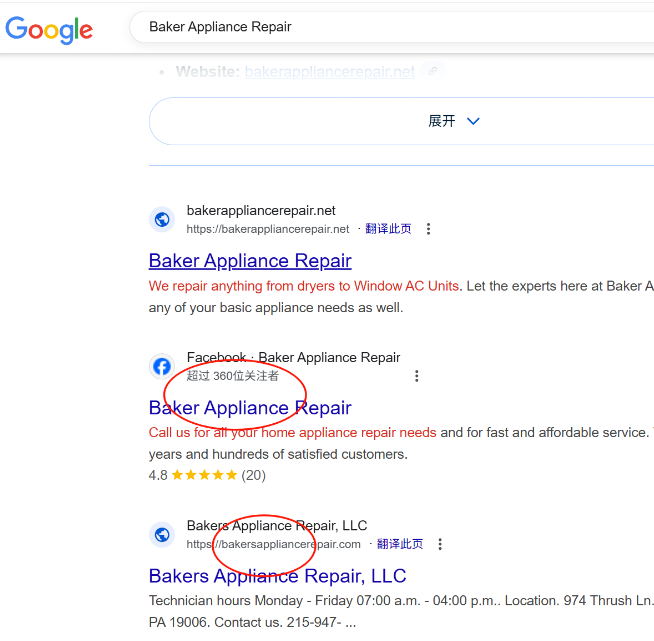The height and width of the screenshot is (641, 654).
Task: Click the Bakers Appliance Repair, LLC site name
Action: (x=277, y=525)
